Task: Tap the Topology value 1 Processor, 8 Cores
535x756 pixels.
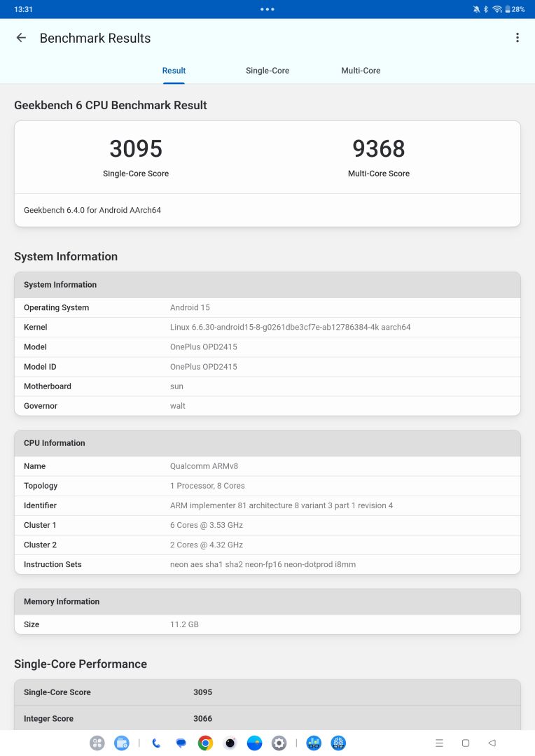Action: 207,486
